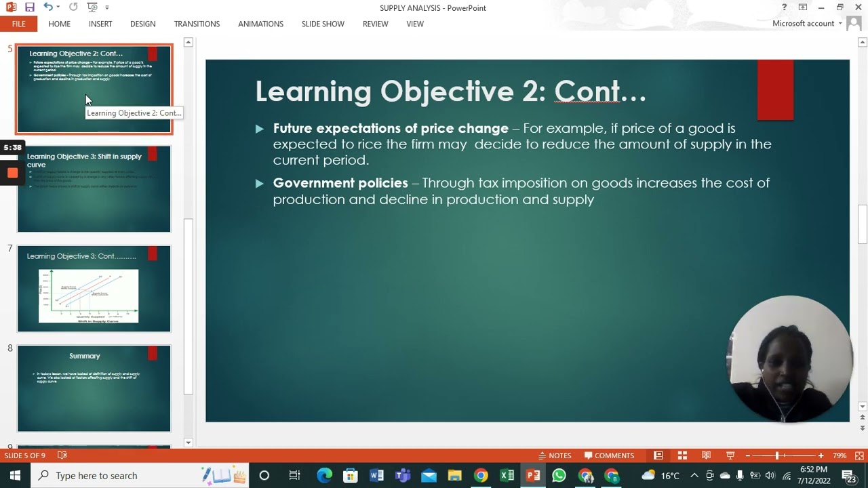Open WhatsApp from taskbar
868x488 pixels.
(x=559, y=475)
